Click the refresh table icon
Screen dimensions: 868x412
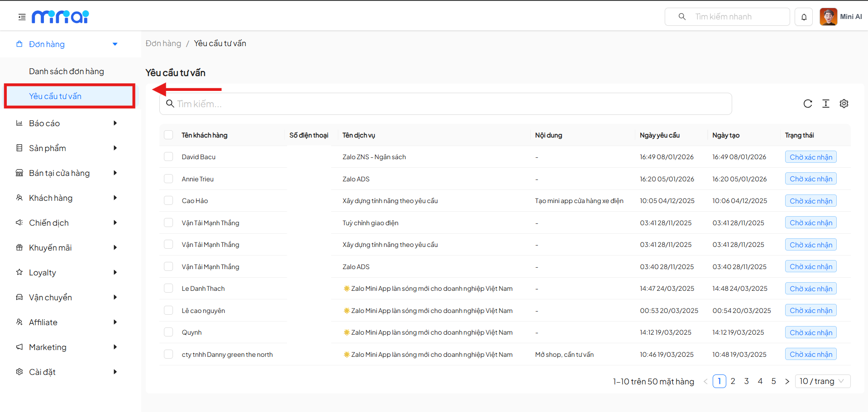click(x=807, y=104)
